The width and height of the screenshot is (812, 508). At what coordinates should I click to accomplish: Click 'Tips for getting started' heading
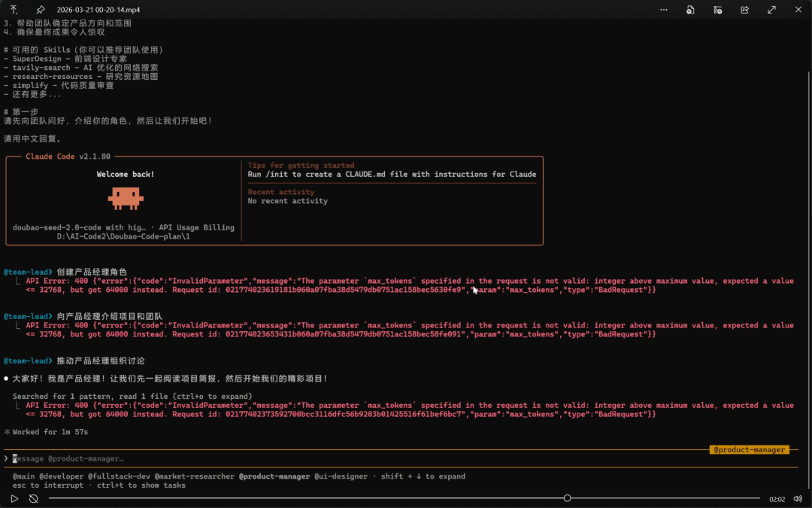(301, 166)
